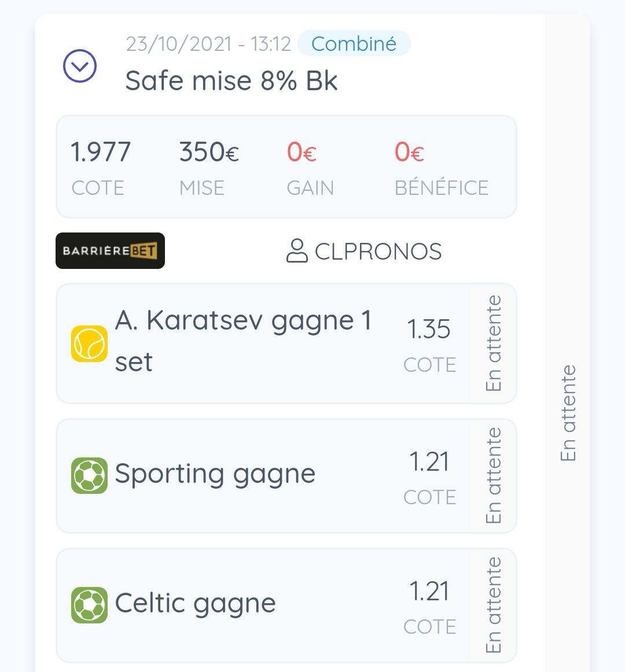Click the Safe mise 8% Bk title
Image resolution: width=625 pixels, height=672 pixels.
pos(231,81)
